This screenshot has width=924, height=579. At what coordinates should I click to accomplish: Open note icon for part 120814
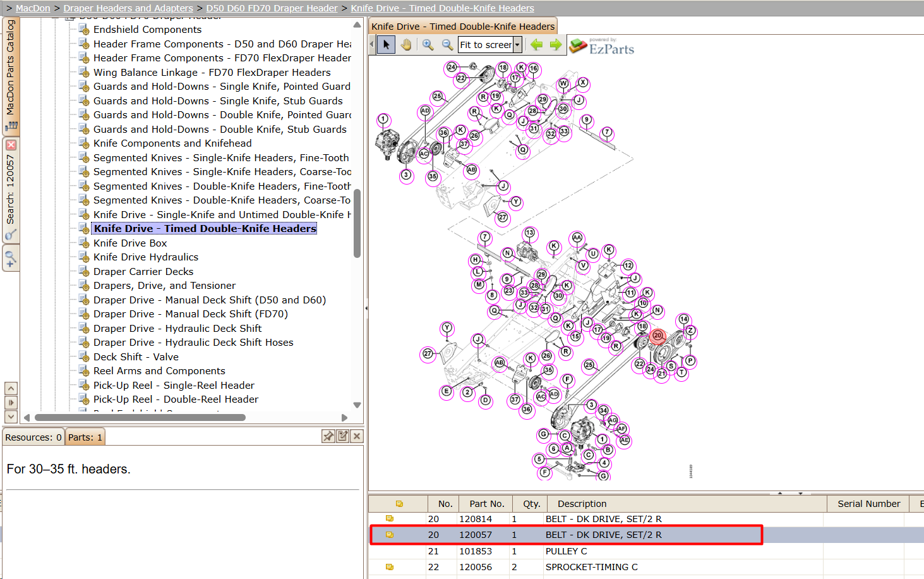point(390,519)
